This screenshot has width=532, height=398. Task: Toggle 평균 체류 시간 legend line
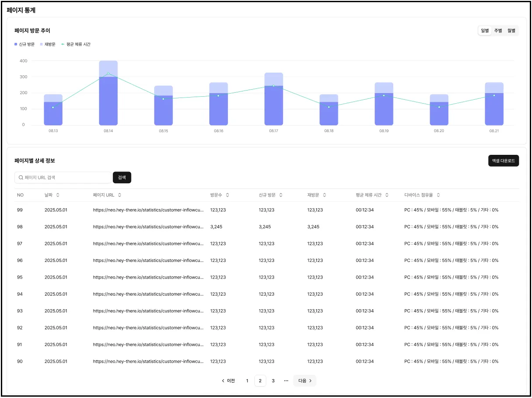point(76,44)
